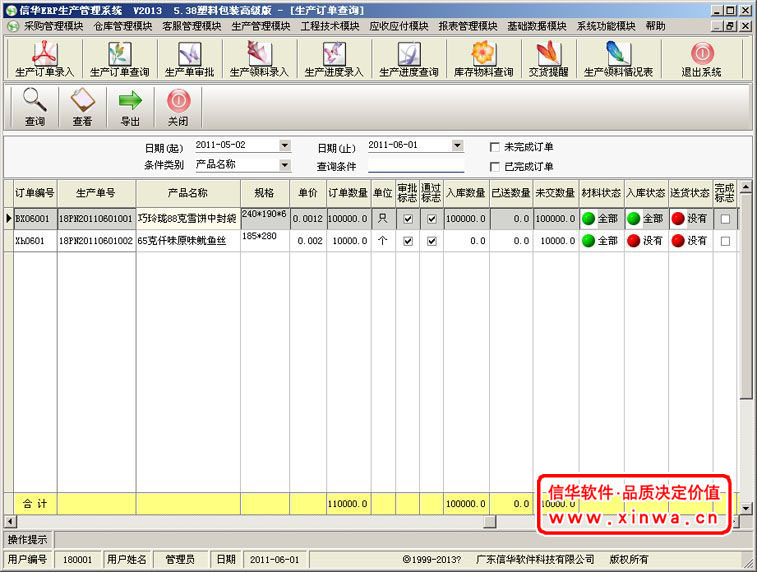This screenshot has height=572, width=757.
Task: Click the 查看 clipboard button
Action: 82,107
